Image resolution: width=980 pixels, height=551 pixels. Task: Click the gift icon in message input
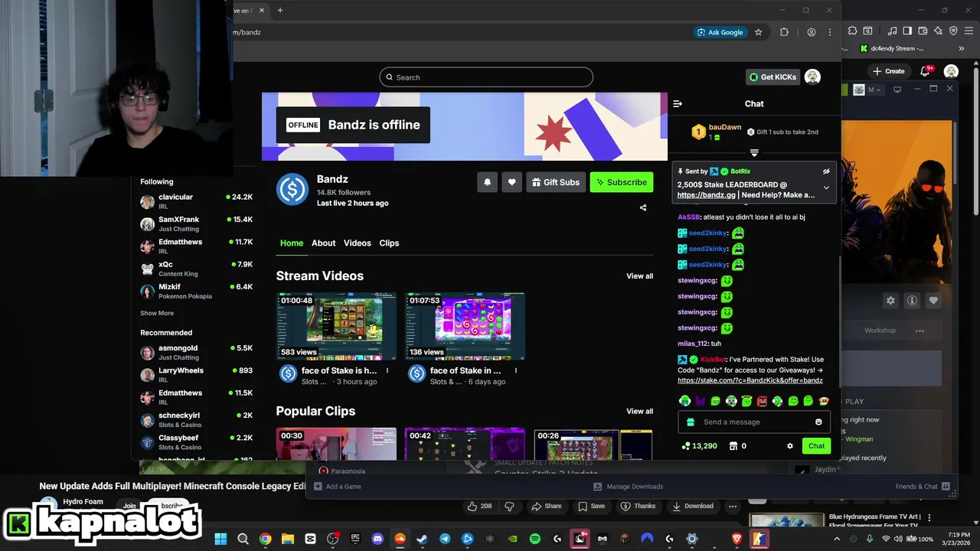691,422
